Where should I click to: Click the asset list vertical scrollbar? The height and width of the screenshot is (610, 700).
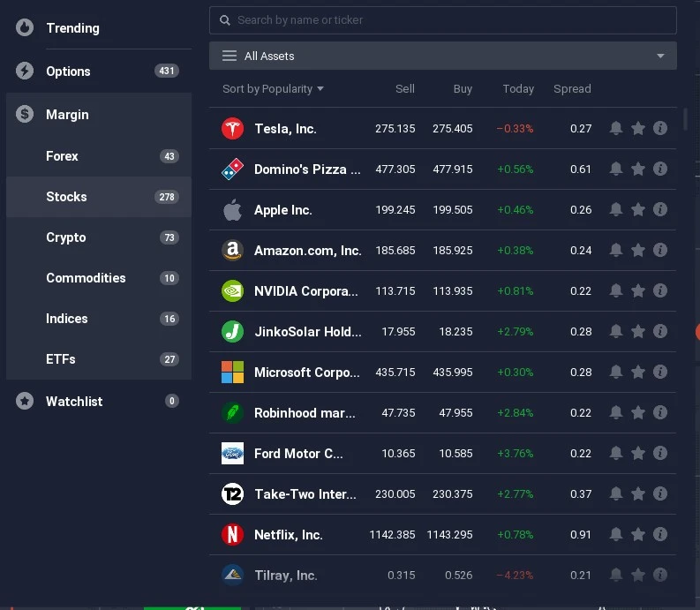(x=685, y=119)
